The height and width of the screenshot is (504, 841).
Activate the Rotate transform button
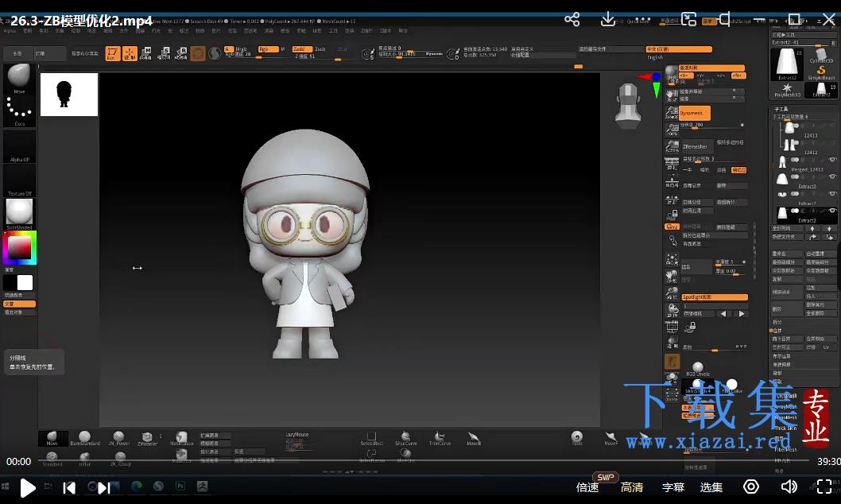[181, 53]
